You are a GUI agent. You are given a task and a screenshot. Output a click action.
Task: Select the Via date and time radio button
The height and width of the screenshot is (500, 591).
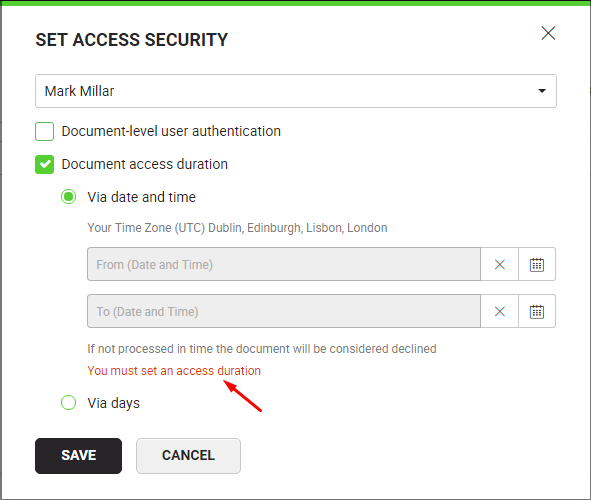pyautogui.click(x=69, y=197)
